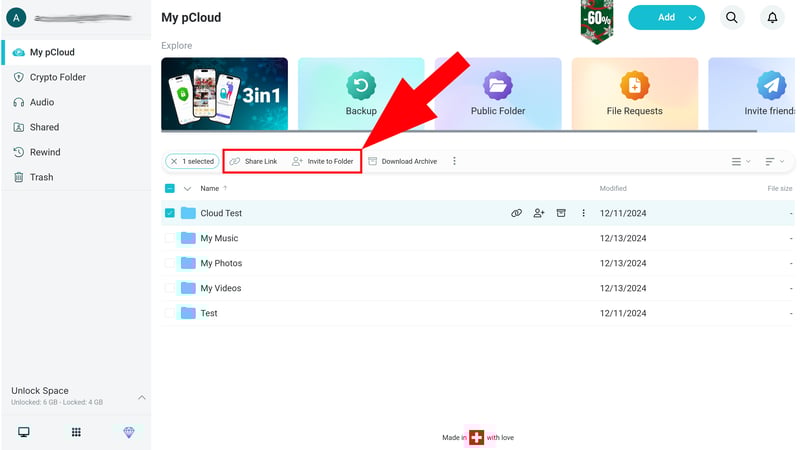Expand the Unlock Space panel chevron
This screenshot has width=800, height=450.
click(142, 397)
